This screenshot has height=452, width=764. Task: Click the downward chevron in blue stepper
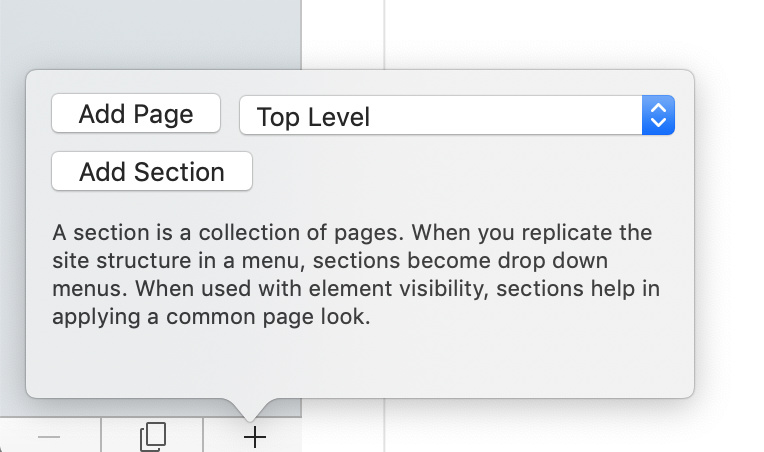tap(658, 122)
